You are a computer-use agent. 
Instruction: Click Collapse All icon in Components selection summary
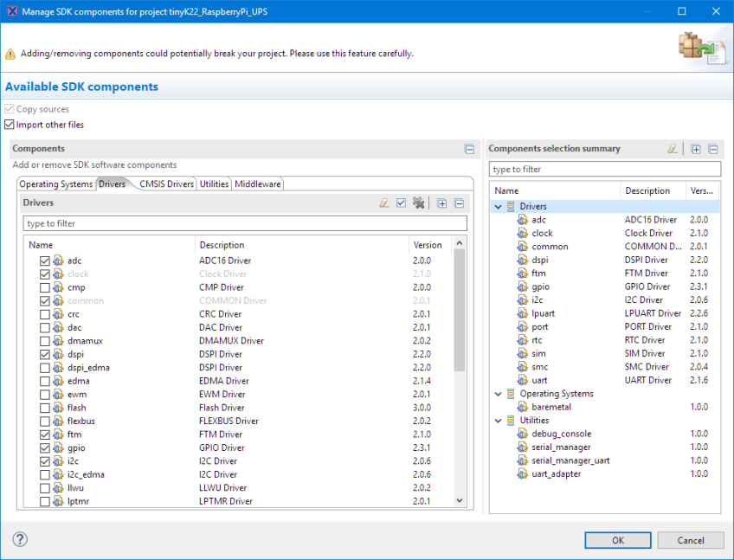pos(713,149)
